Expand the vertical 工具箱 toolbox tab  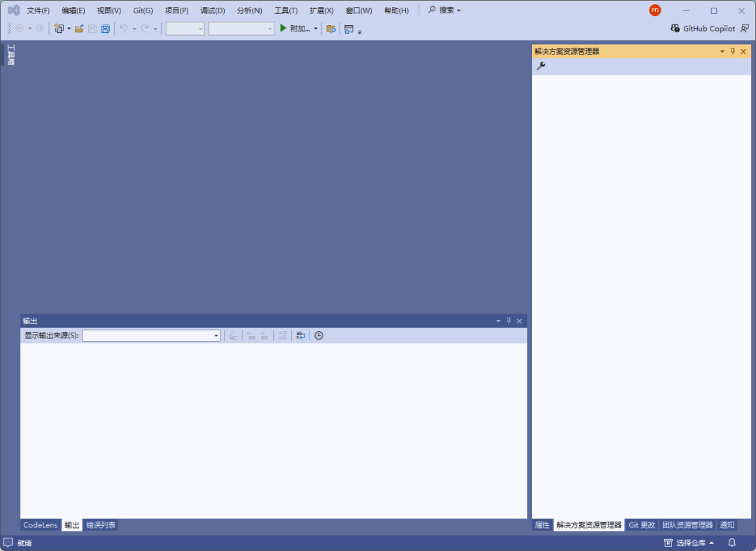click(x=10, y=55)
